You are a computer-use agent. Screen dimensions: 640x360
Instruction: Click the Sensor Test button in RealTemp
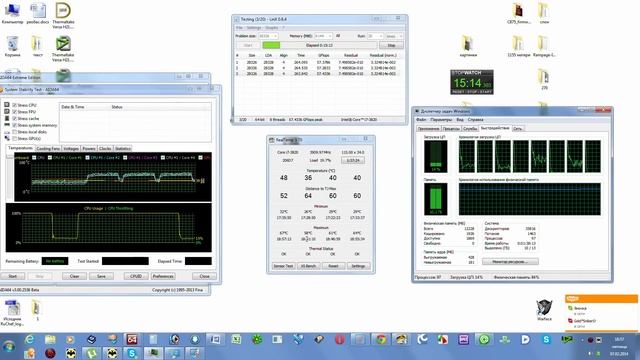(x=283, y=266)
